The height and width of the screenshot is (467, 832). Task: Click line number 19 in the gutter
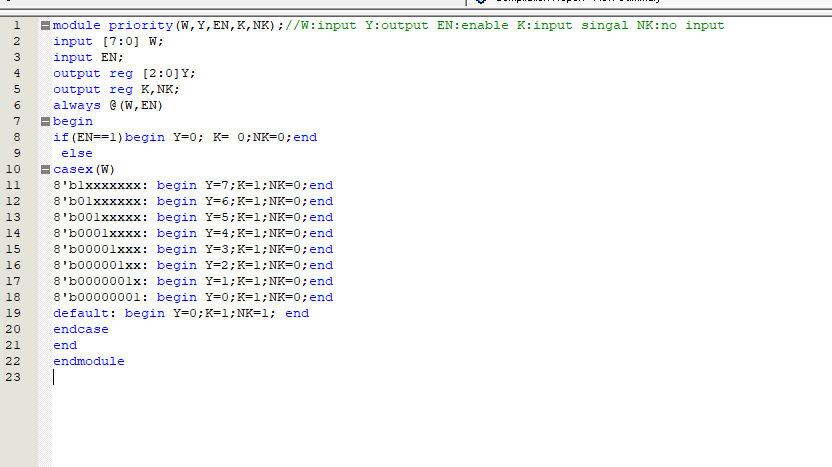13,313
